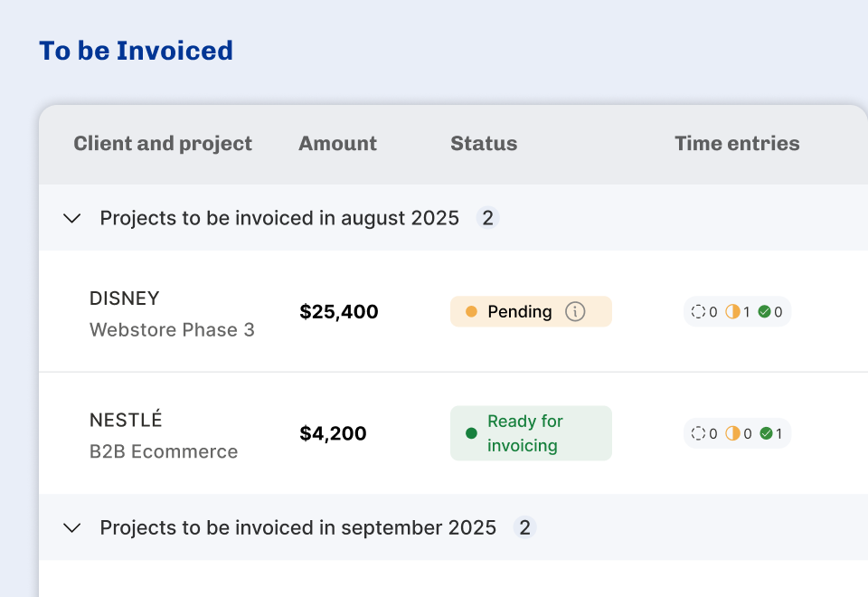This screenshot has width=868, height=597.
Task: Click Nestlé's orange half-circle time entries icon
Action: 732,433
